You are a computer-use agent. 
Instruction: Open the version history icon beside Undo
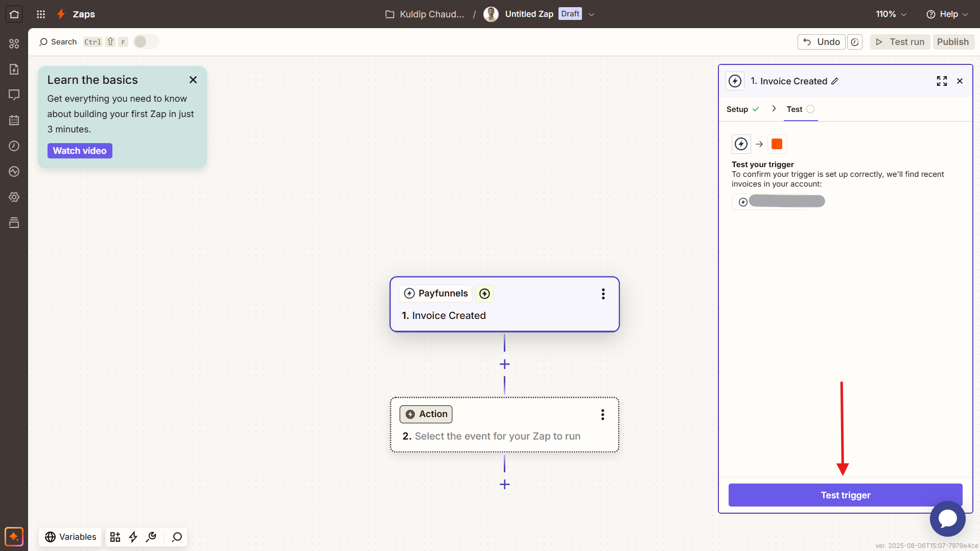tap(855, 42)
